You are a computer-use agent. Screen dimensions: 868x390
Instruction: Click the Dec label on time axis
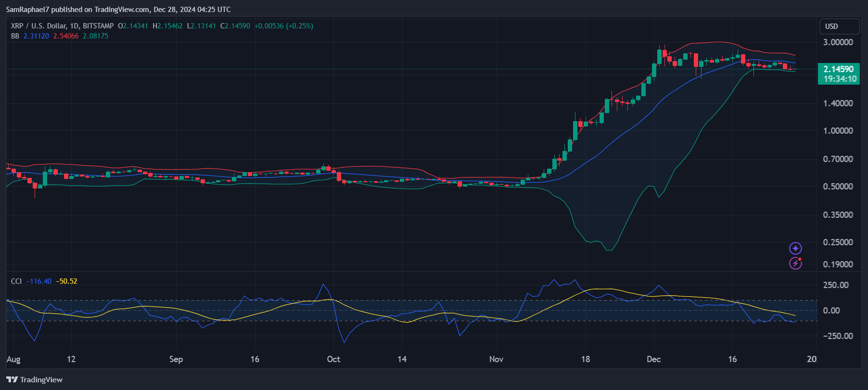[653, 359]
